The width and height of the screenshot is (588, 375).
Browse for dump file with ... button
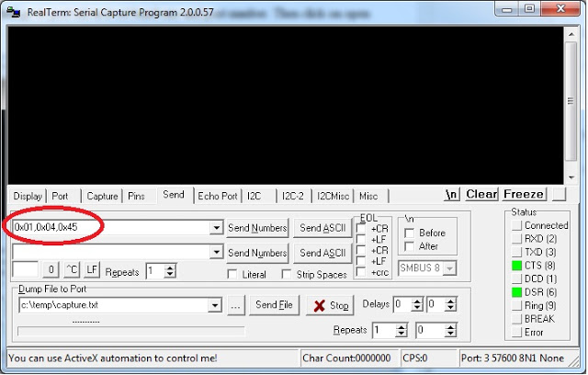[x=236, y=305]
